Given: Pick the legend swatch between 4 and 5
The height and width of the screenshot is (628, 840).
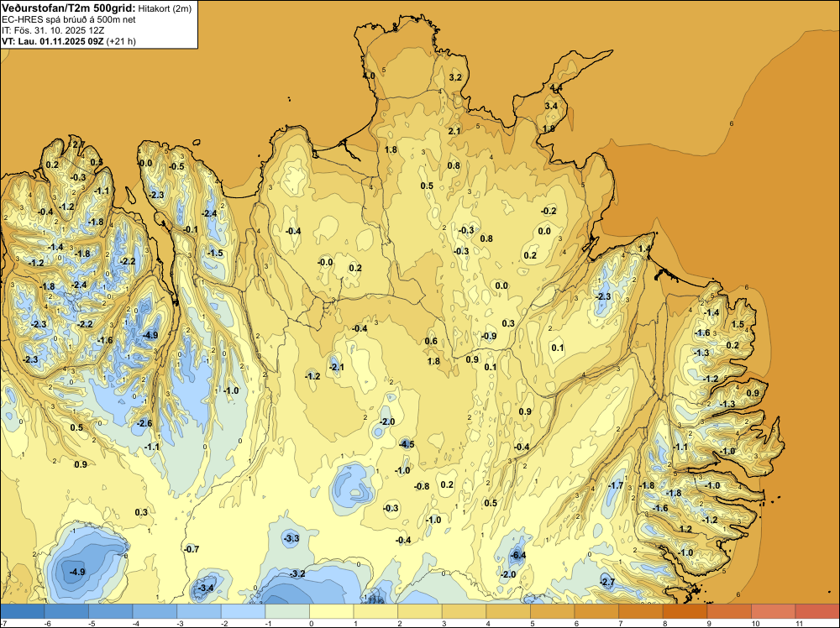Looking at the screenshot, I should point(508,611).
